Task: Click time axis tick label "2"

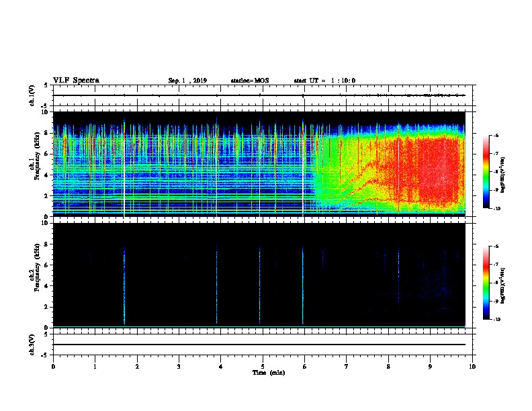Action: pos(137,367)
